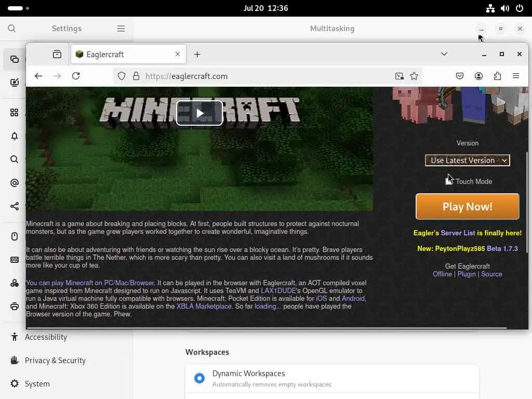Open the Plugin link
This screenshot has height=399, width=532.
click(x=467, y=274)
